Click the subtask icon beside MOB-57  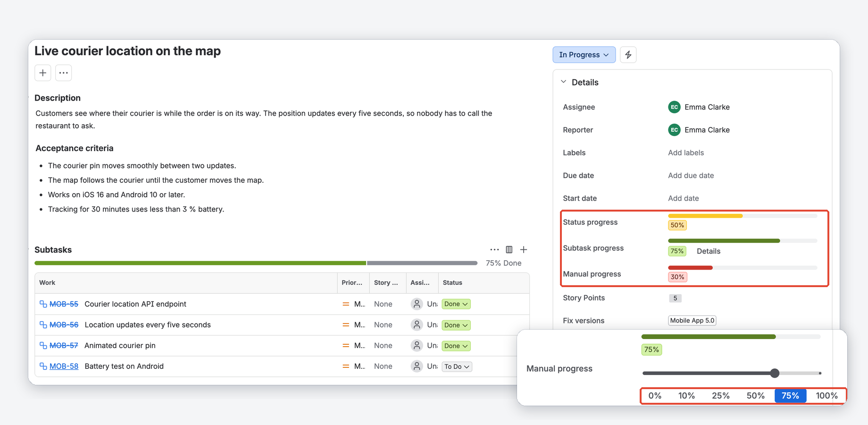tap(43, 346)
